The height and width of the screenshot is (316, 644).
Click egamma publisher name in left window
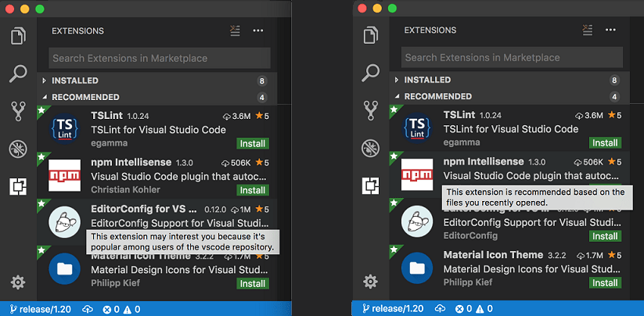[110, 143]
